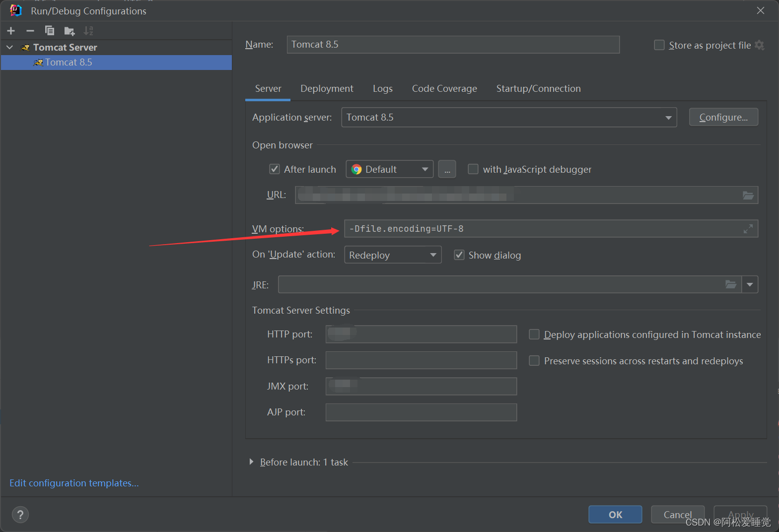Viewport: 779px width, 532px height.
Task: Switch to the Server tab
Action: tap(268, 89)
